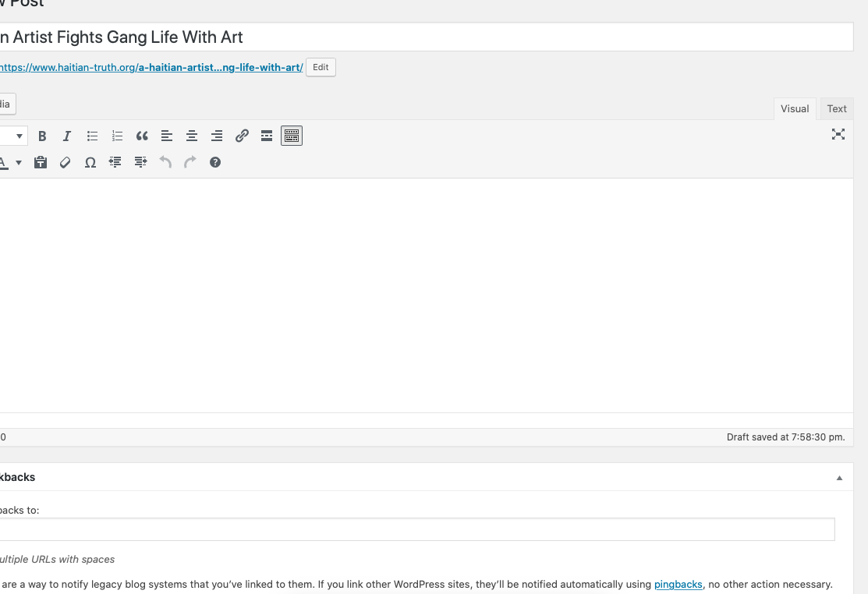Open the pingbacks link
Screen dimensions: 868x594
pyautogui.click(x=678, y=584)
